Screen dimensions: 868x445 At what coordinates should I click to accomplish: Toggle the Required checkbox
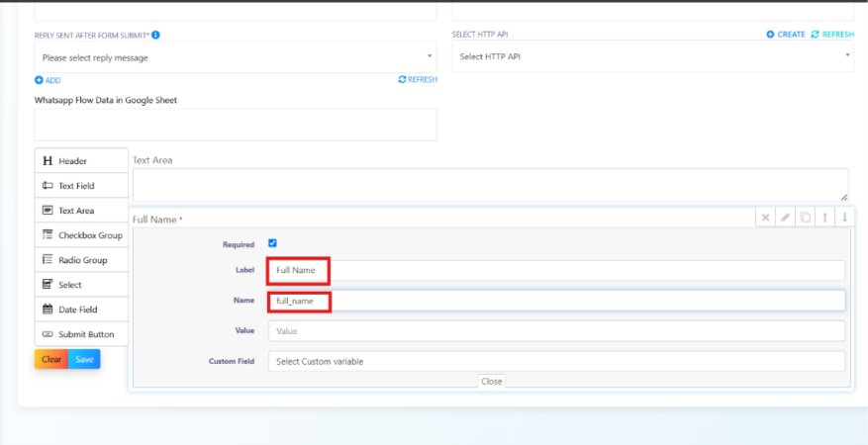coord(272,243)
